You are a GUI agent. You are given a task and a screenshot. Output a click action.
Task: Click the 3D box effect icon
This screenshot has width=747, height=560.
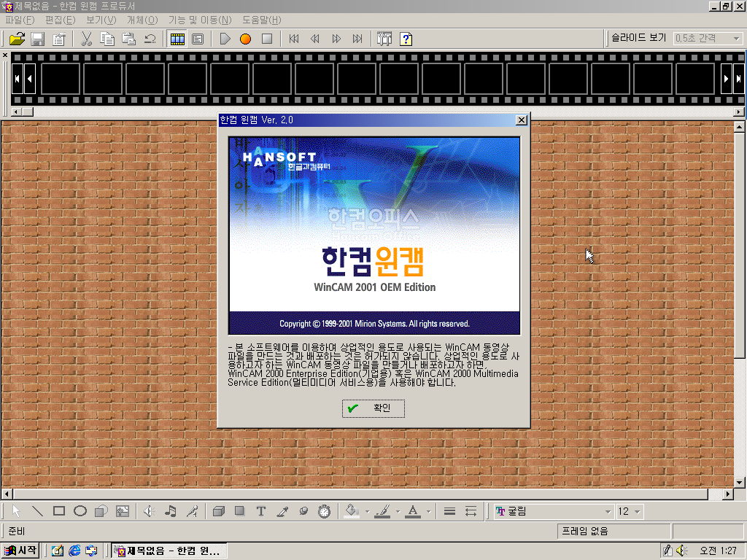point(219,511)
